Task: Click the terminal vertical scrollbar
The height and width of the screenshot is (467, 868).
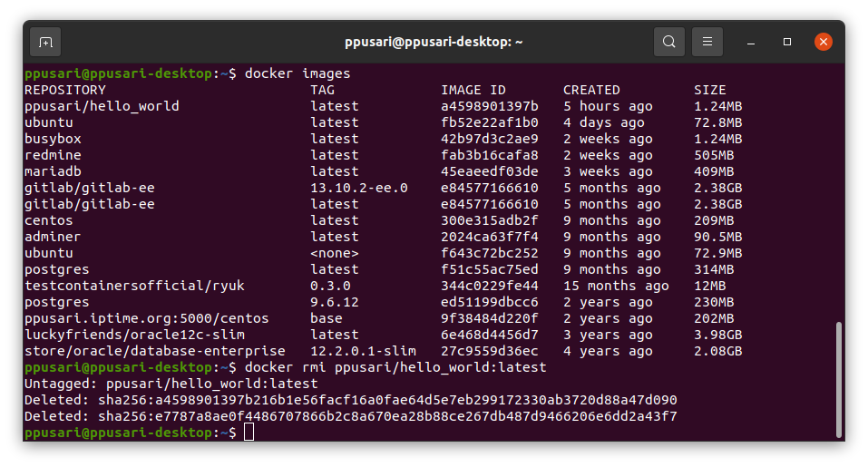Action: click(839, 379)
